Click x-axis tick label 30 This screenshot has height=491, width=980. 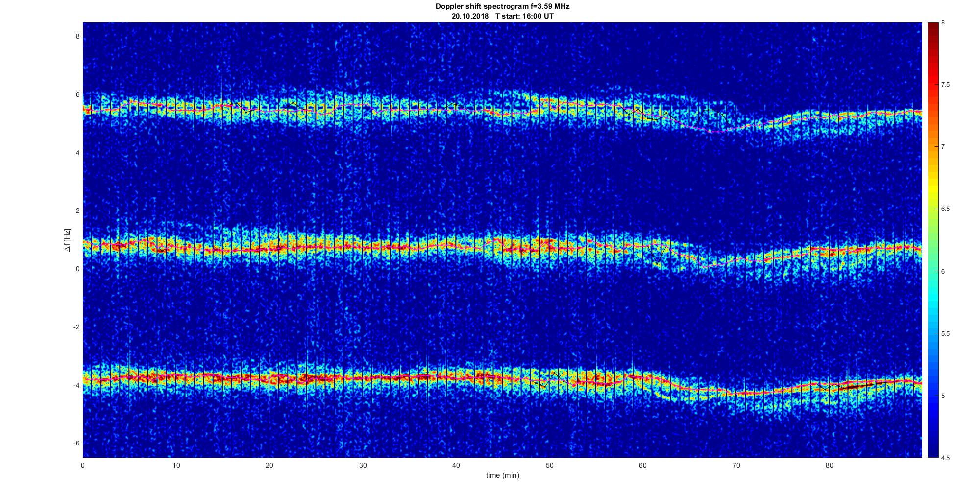tap(363, 465)
